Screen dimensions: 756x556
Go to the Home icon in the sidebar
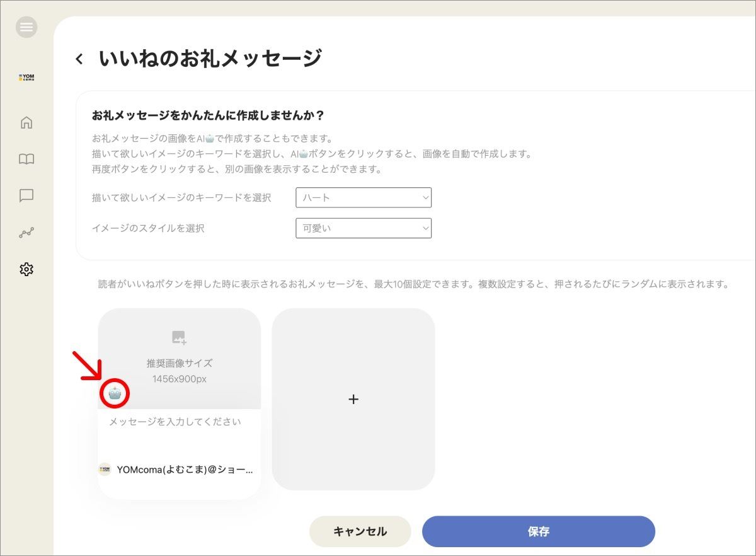[x=26, y=122]
